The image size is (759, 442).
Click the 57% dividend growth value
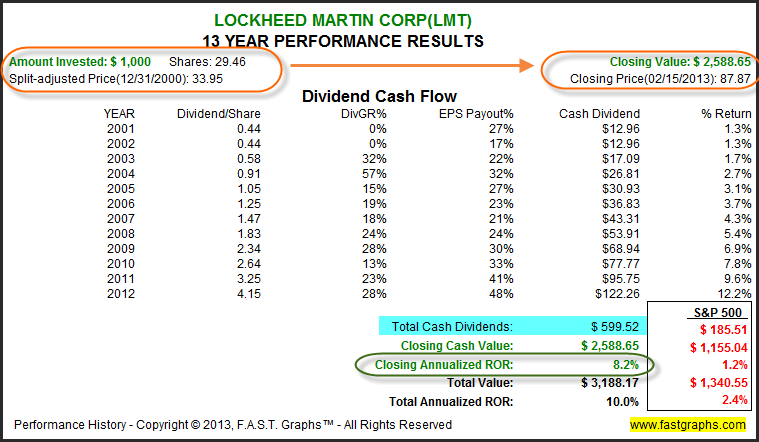coord(374,174)
